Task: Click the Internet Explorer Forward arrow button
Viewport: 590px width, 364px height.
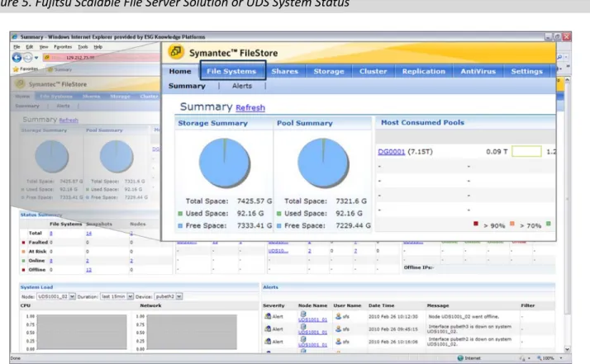Action: point(28,58)
